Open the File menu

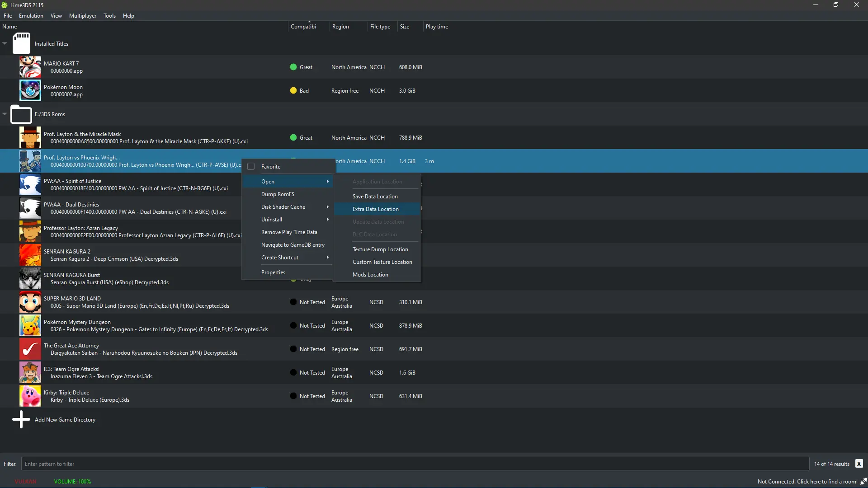[8, 15]
